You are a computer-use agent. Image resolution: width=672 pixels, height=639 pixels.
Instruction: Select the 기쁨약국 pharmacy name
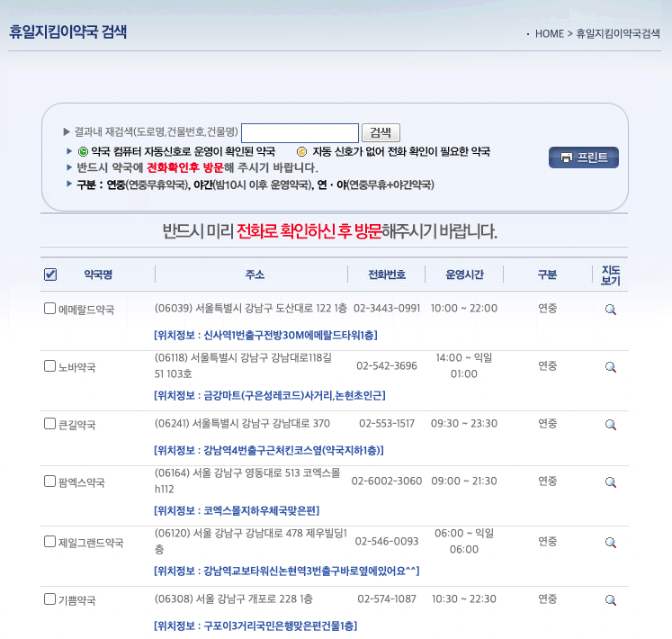[76, 600]
